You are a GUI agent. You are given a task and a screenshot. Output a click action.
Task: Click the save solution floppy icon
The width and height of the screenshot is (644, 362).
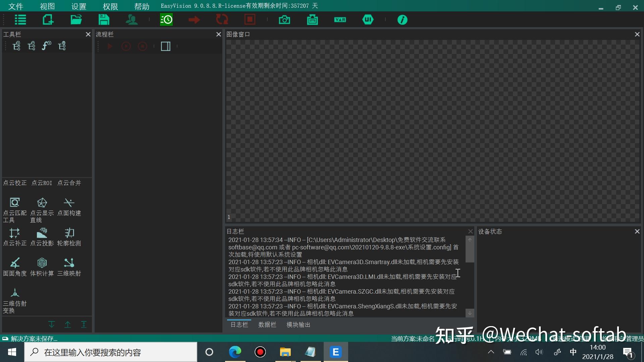pyautogui.click(x=104, y=20)
